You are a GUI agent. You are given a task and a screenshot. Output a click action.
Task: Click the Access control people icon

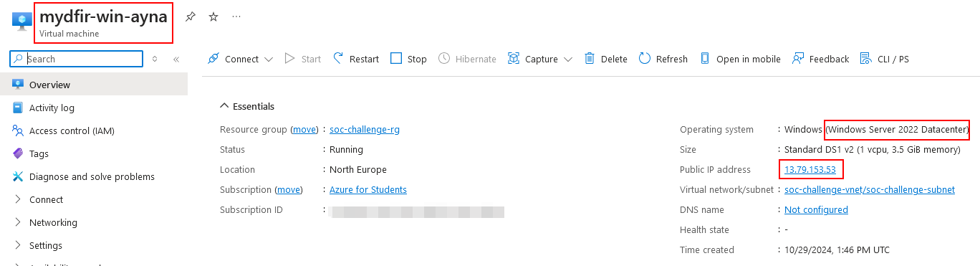[18, 130]
